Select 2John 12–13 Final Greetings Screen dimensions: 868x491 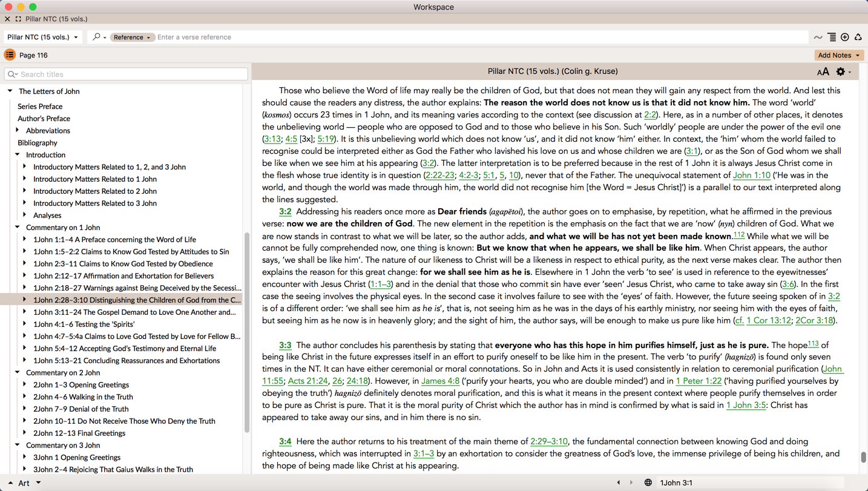point(79,433)
